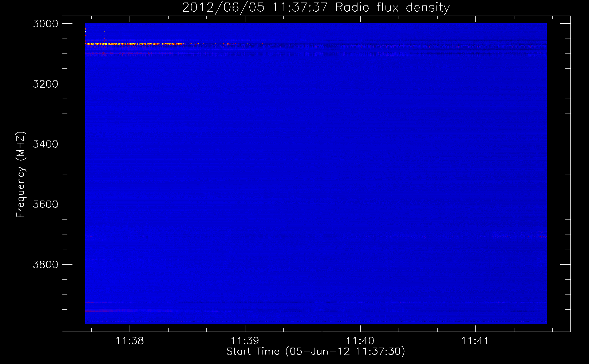Click the 11:38 time axis label
The height and width of the screenshot is (364, 589).
click(x=130, y=341)
